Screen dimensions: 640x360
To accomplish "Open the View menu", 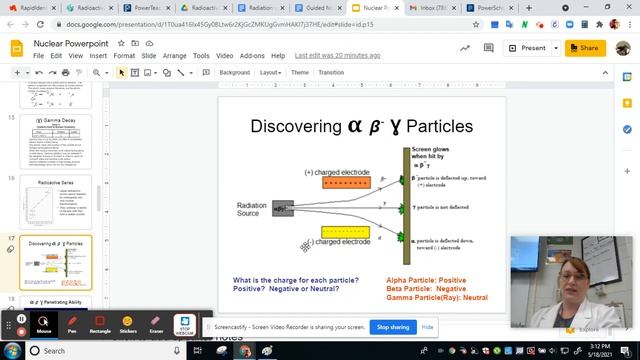I will pyautogui.click(x=76, y=56).
